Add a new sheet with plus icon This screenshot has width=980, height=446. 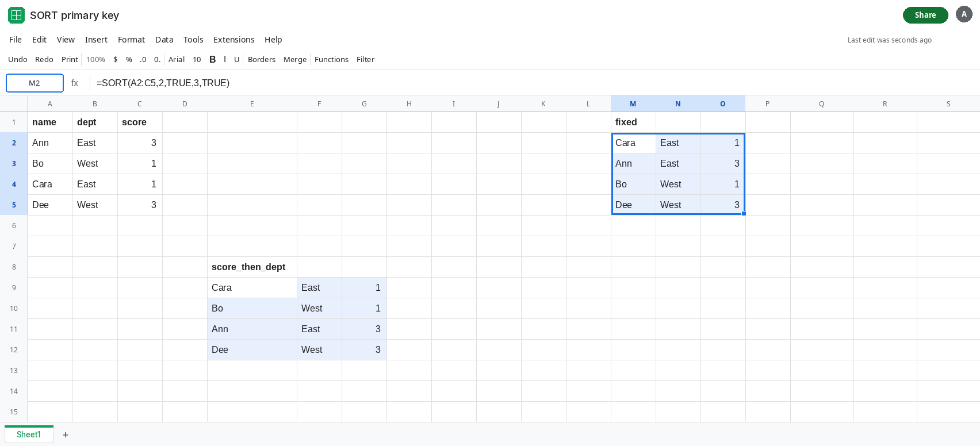point(66,435)
